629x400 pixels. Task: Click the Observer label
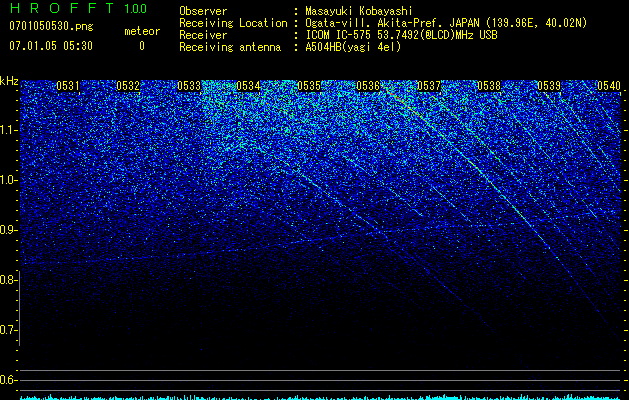pyautogui.click(x=203, y=11)
